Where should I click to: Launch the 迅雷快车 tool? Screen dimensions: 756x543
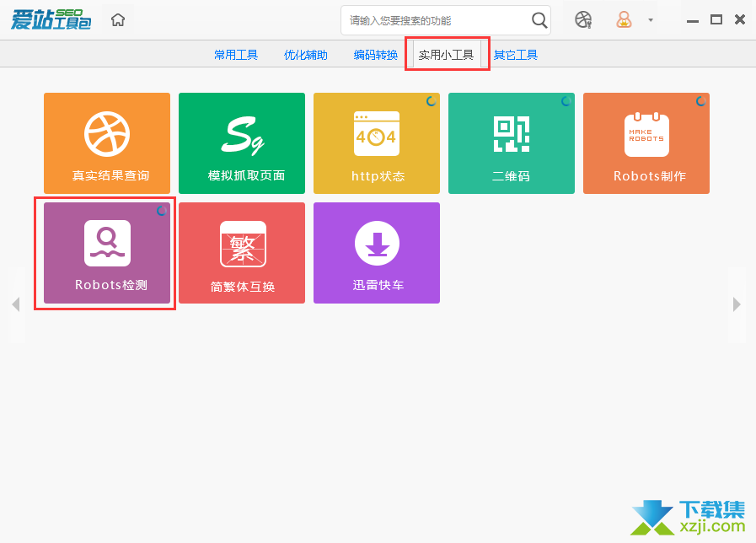[x=377, y=253]
